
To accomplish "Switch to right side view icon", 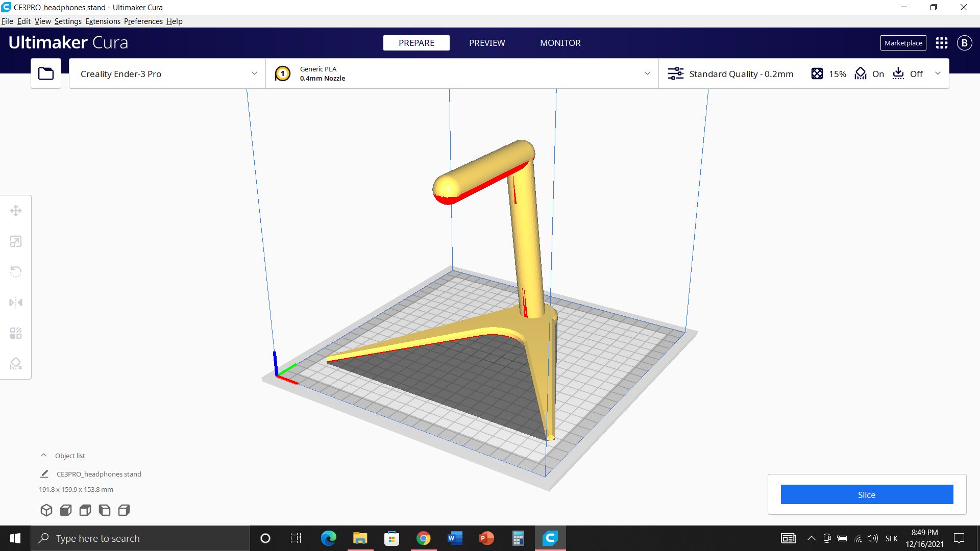I will point(124,510).
